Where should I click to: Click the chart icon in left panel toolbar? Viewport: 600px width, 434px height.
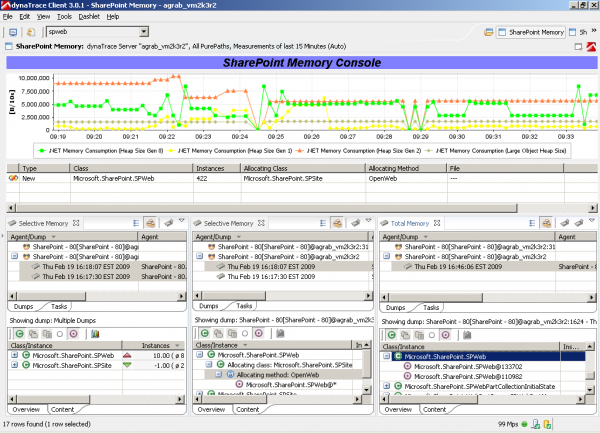95,334
